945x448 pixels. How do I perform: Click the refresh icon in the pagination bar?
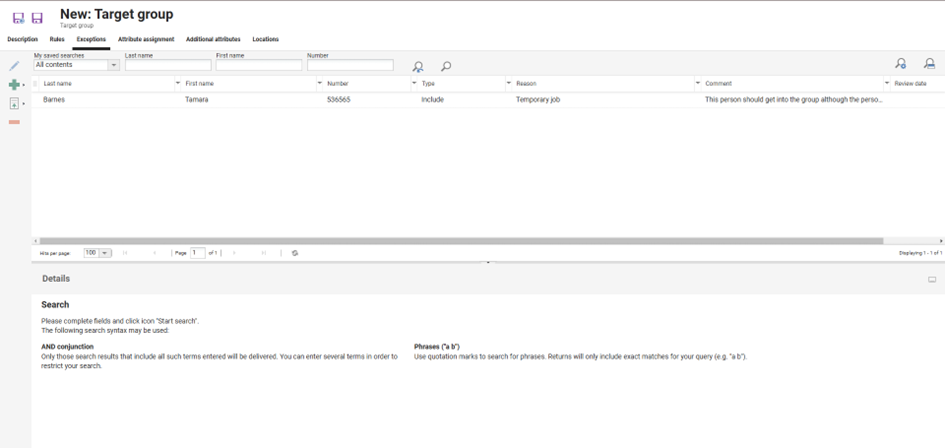pyautogui.click(x=295, y=253)
